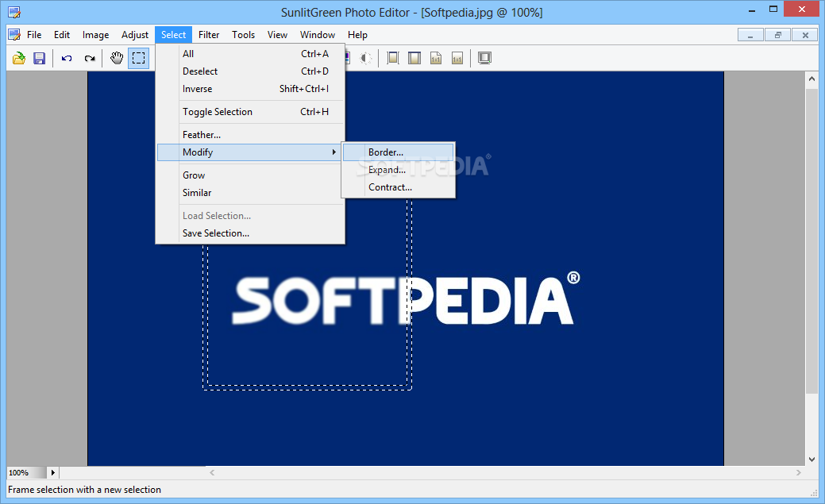
Task: Click horizontal scrollbar right arrow
Action: (799, 472)
